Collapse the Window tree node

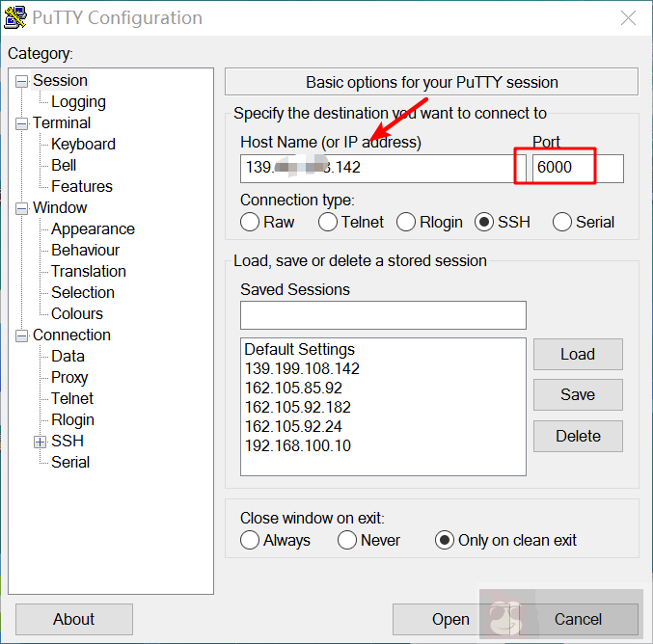pyautogui.click(x=21, y=208)
